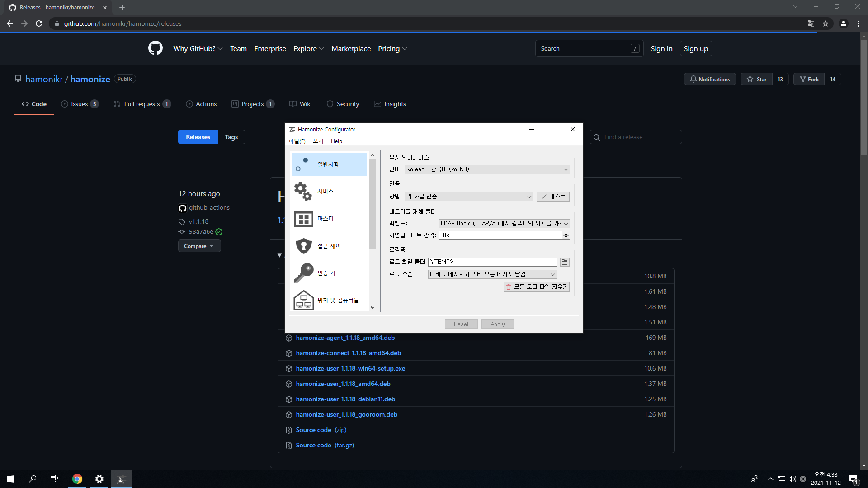Focus the GitHub Search field
Viewport: 868px width, 488px height.
(589, 48)
